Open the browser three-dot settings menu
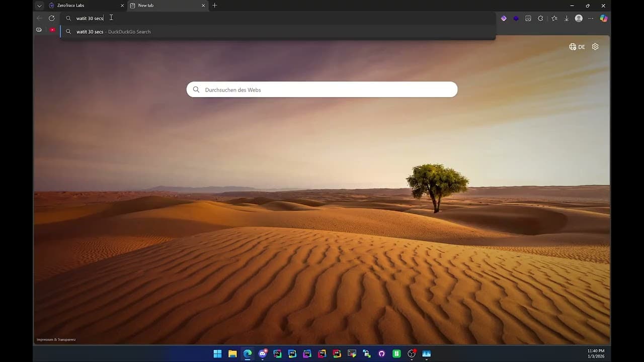644x362 pixels. pyautogui.click(x=591, y=18)
